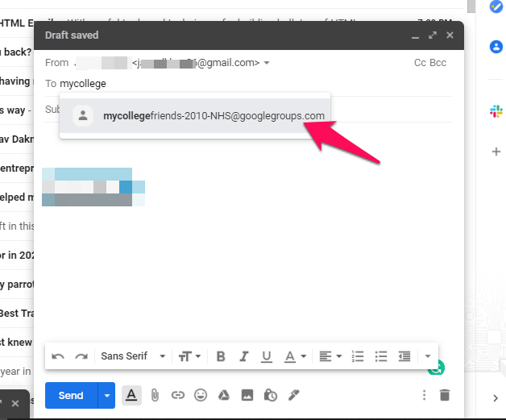Viewport: 506px width, 420px height.
Task: Close the compose window with X
Action: [450, 35]
